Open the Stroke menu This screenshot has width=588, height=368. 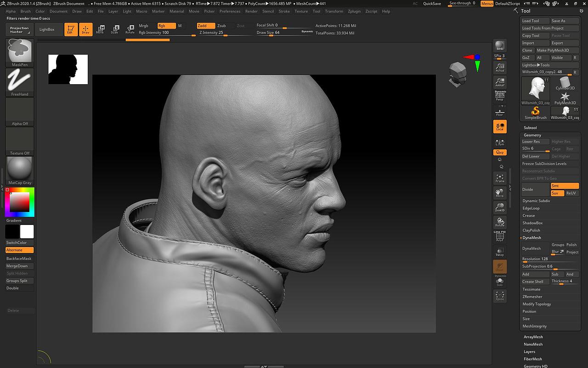click(284, 11)
